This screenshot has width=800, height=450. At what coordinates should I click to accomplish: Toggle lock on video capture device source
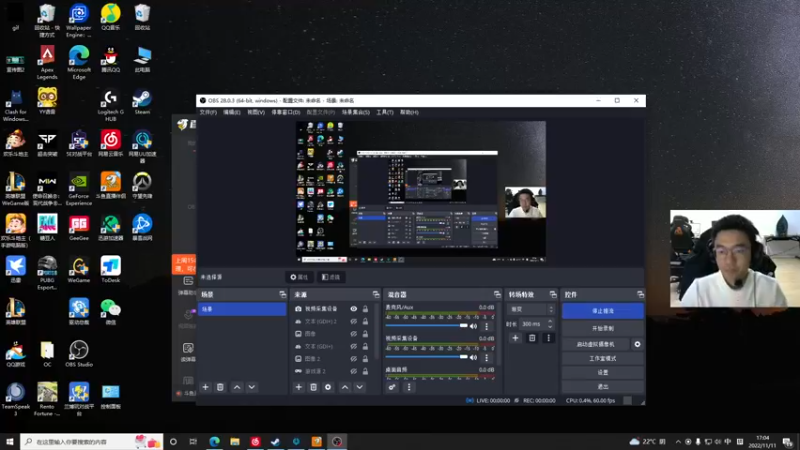(x=365, y=309)
